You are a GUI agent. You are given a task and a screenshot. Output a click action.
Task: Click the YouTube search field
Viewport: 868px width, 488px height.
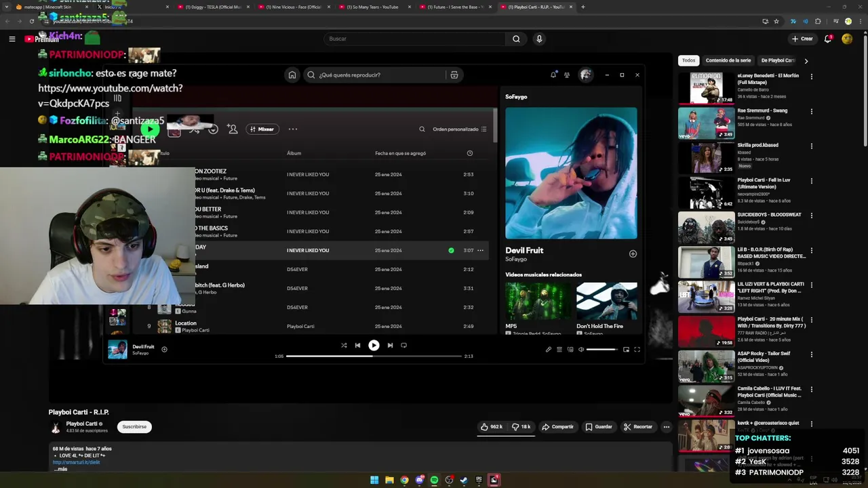click(x=414, y=39)
